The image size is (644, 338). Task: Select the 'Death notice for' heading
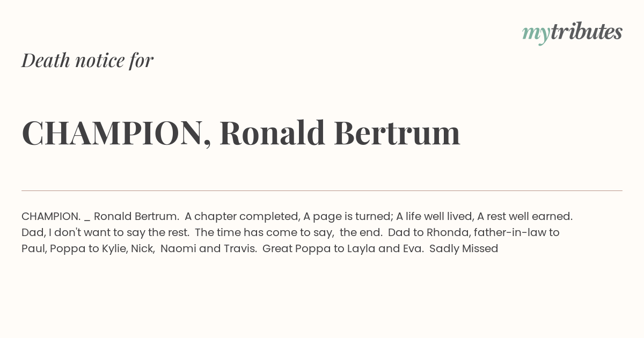click(x=87, y=60)
